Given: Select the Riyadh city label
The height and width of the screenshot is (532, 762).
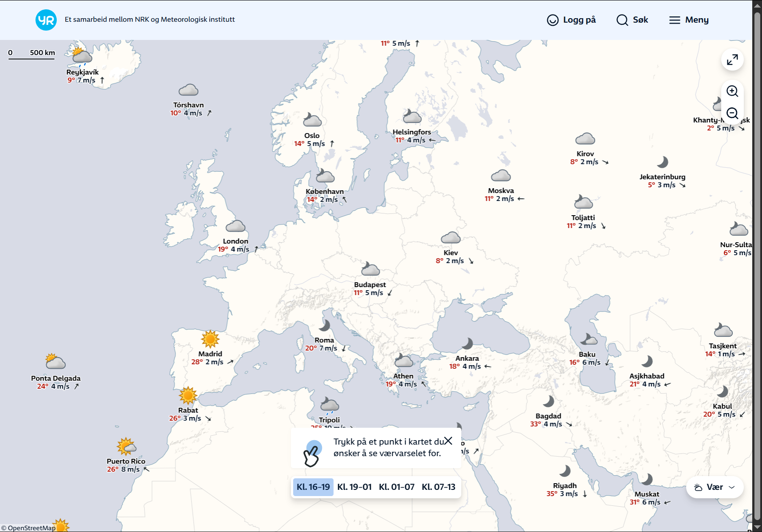Looking at the screenshot, I should 565,486.
